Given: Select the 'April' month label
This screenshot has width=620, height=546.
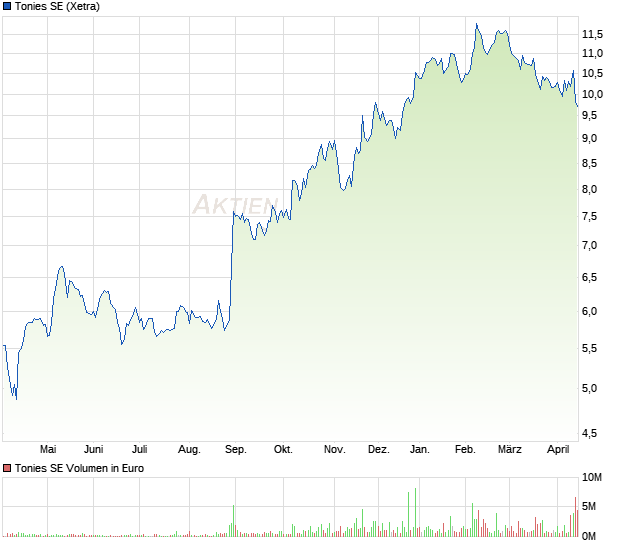Looking at the screenshot, I should point(558,450).
